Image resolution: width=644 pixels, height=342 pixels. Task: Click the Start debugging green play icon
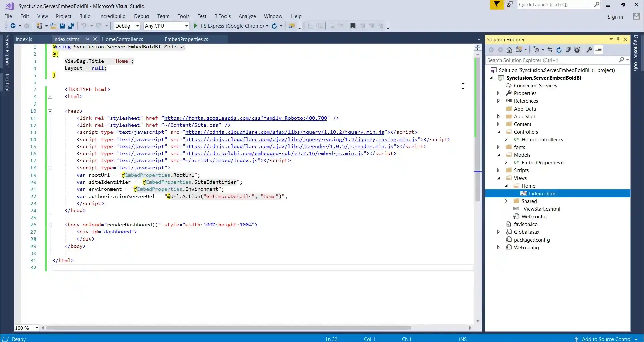click(196, 26)
